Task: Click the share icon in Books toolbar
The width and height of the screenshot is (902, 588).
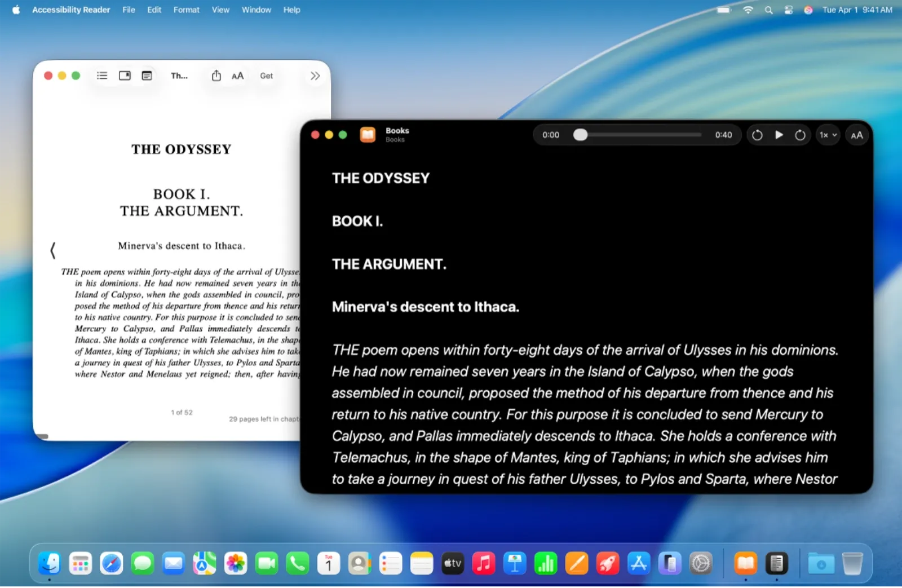Action: coord(216,75)
